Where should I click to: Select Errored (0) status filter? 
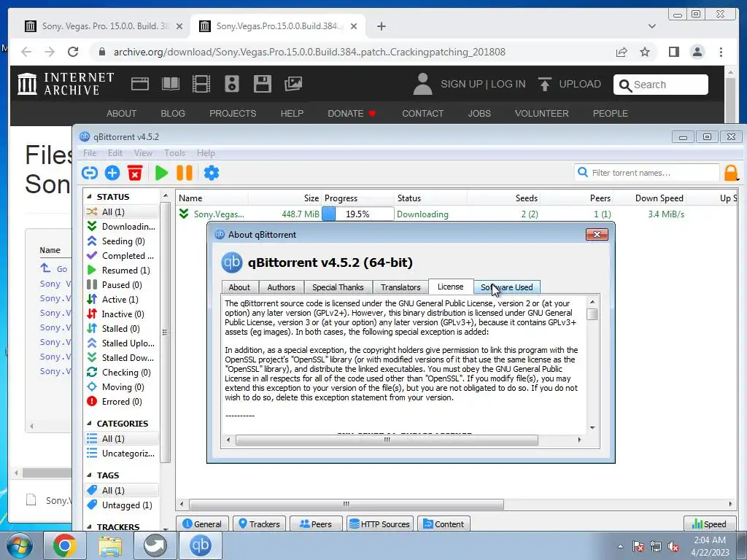122,402
